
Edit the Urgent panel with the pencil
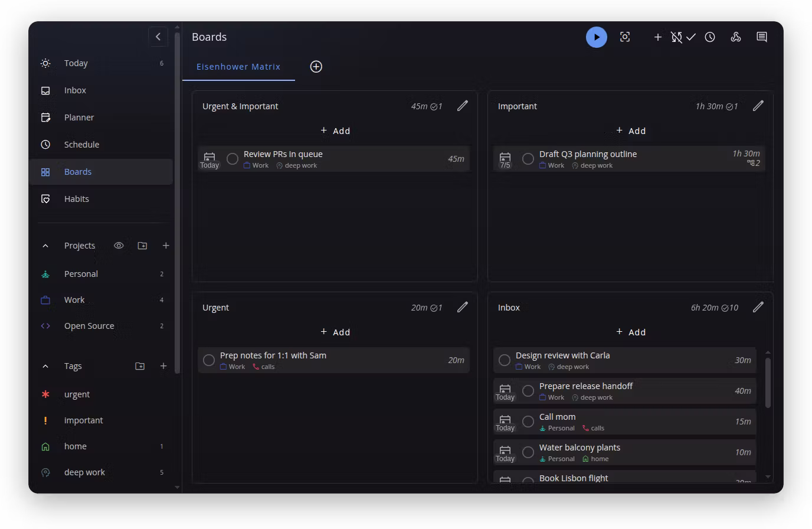pos(463,307)
